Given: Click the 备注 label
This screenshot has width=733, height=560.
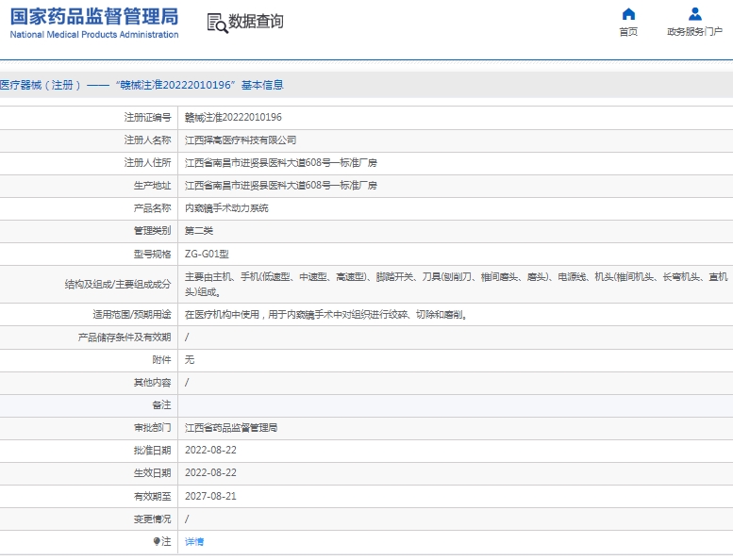Looking at the screenshot, I should pyautogui.click(x=161, y=405).
